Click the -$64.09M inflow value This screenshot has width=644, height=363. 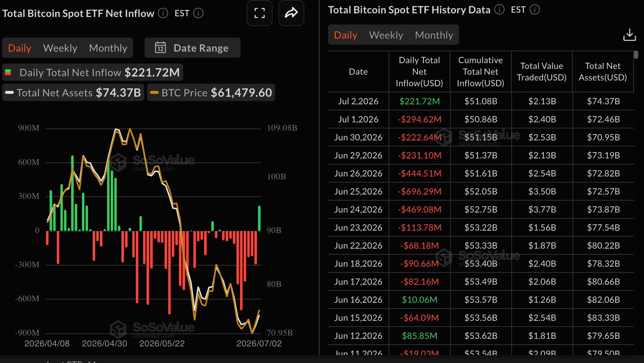click(419, 318)
